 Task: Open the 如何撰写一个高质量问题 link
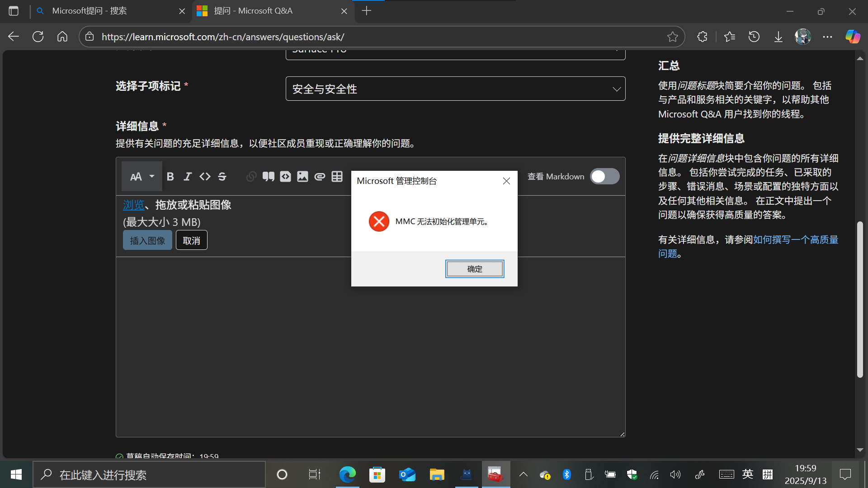[748, 246]
